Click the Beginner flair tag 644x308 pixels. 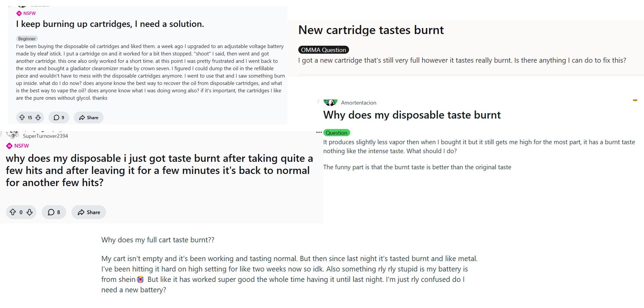pyautogui.click(x=27, y=39)
